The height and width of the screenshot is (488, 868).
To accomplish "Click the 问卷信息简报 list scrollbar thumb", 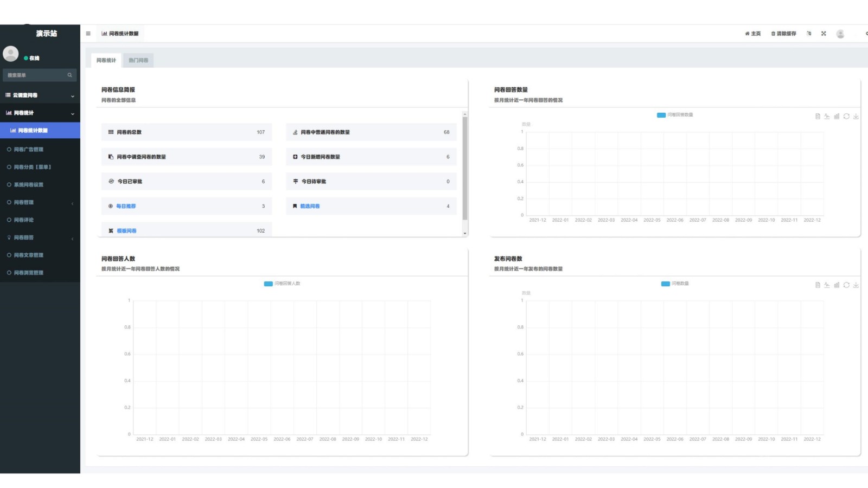I will (x=465, y=168).
